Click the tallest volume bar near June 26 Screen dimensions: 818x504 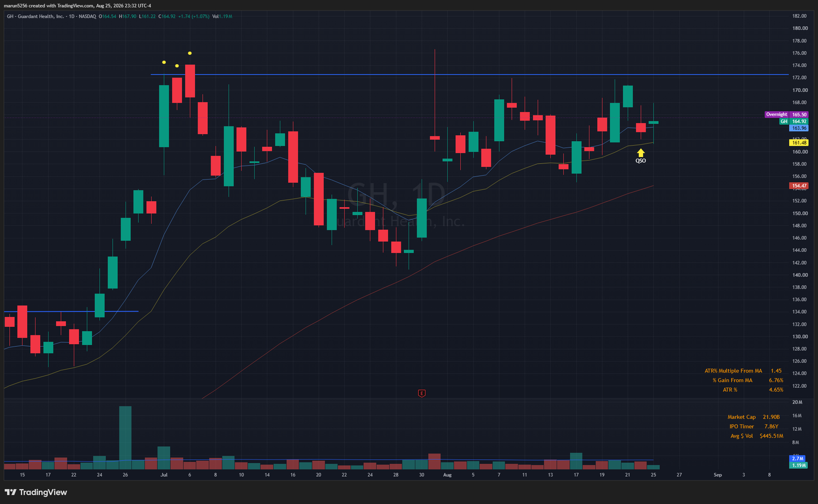pos(125,437)
